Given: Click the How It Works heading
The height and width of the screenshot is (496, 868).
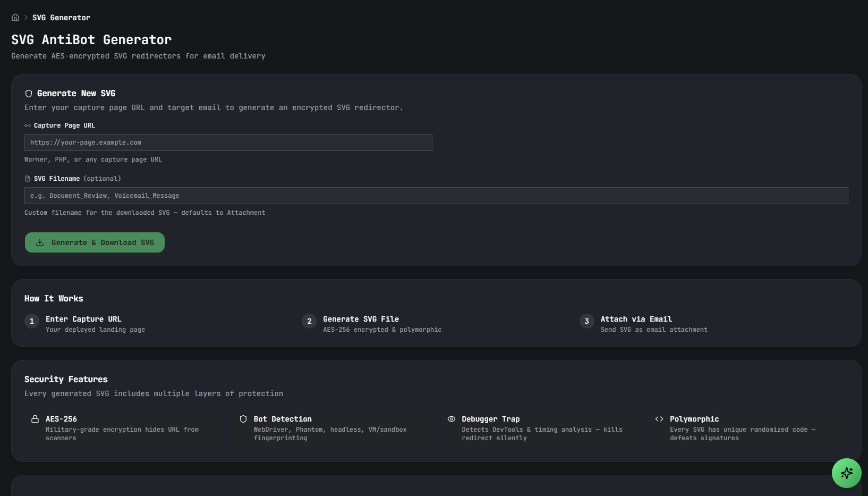Looking at the screenshot, I should pyautogui.click(x=54, y=299).
